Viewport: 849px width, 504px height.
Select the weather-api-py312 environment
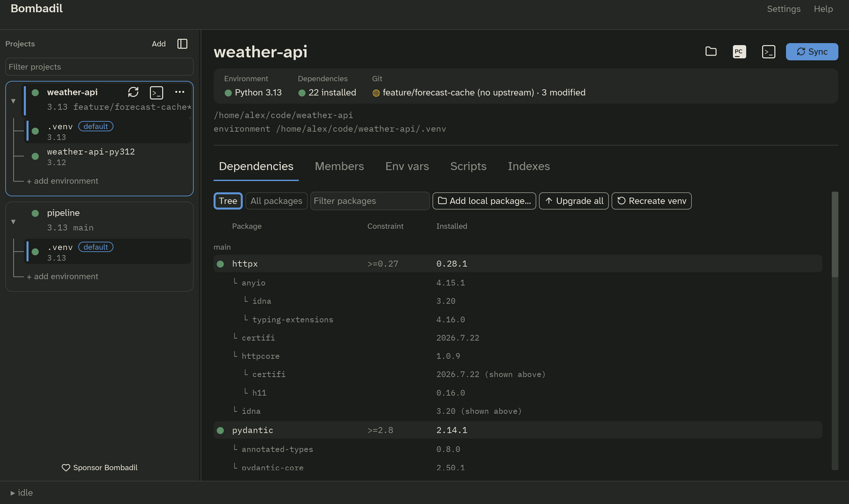pyautogui.click(x=108, y=157)
